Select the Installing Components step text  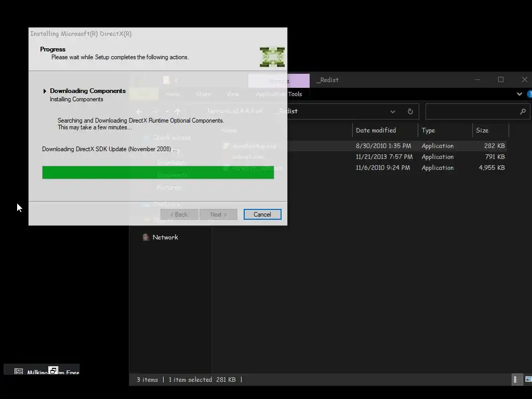tap(76, 99)
